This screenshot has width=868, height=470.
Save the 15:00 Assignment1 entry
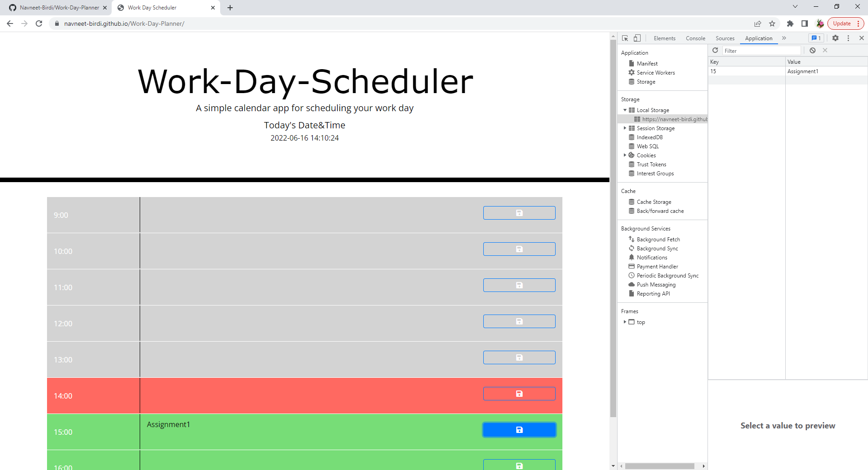coord(519,430)
